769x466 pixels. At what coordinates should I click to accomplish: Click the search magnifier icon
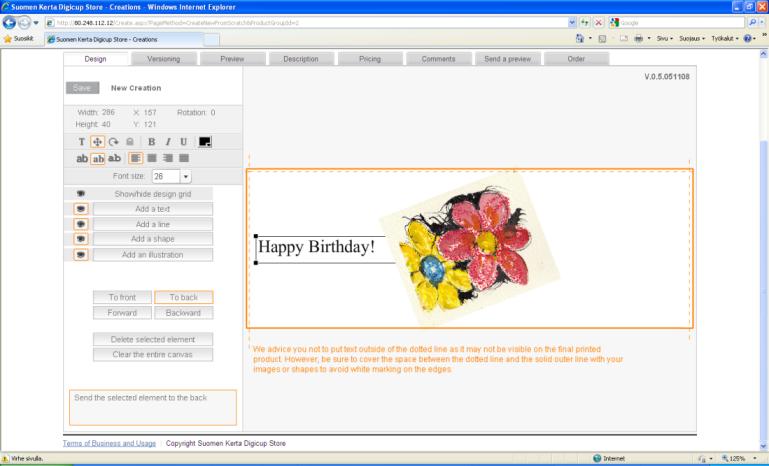[x=752, y=23]
